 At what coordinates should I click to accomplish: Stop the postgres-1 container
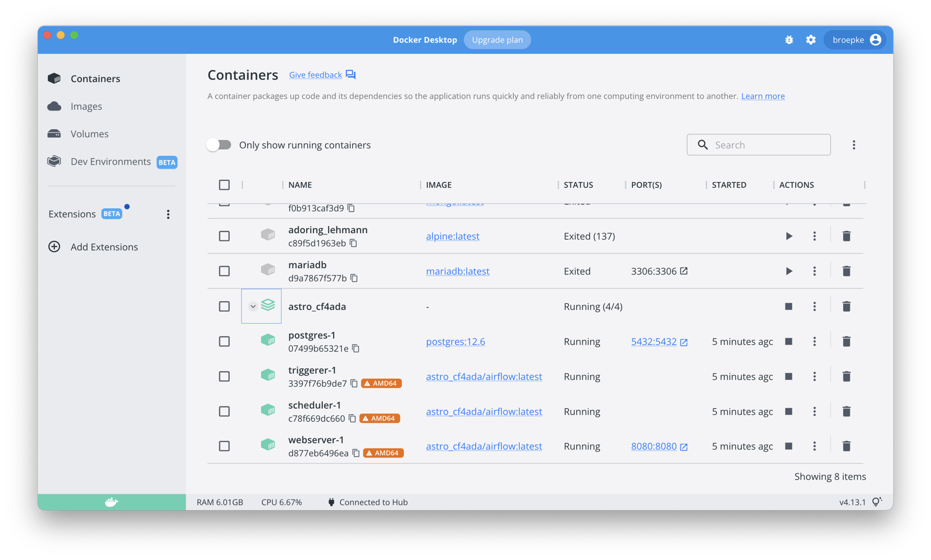tap(788, 341)
